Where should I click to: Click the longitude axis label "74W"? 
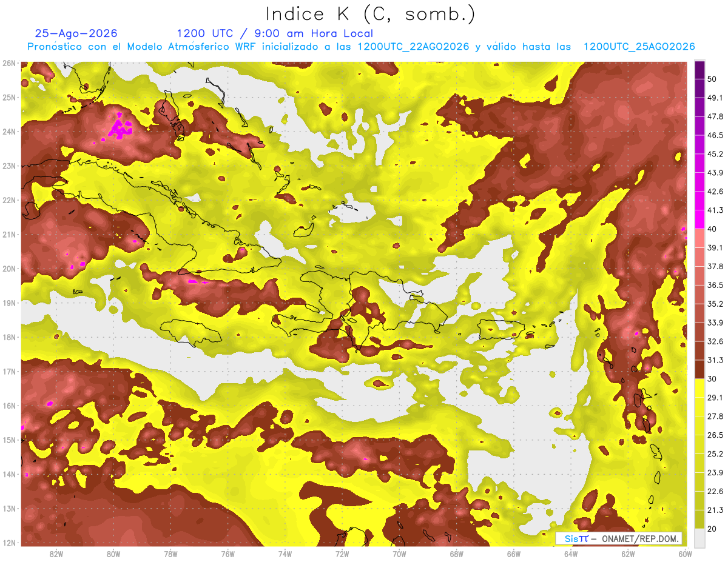tap(285, 554)
